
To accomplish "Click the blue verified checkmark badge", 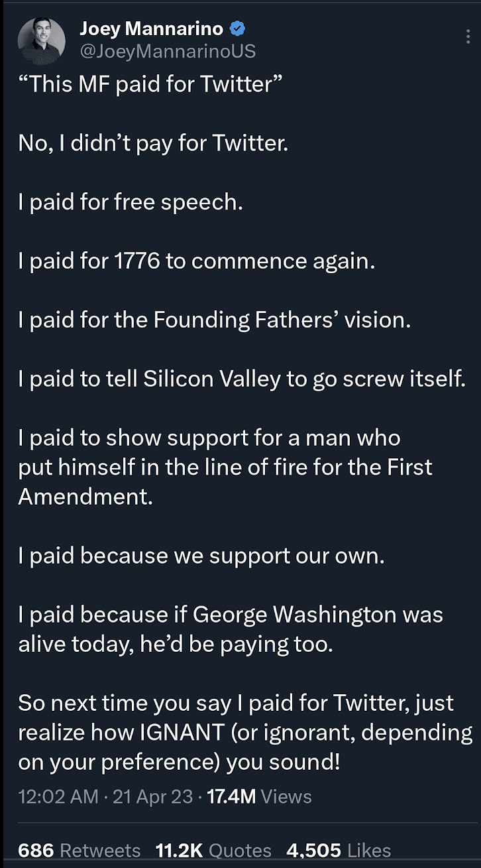I will [x=238, y=29].
